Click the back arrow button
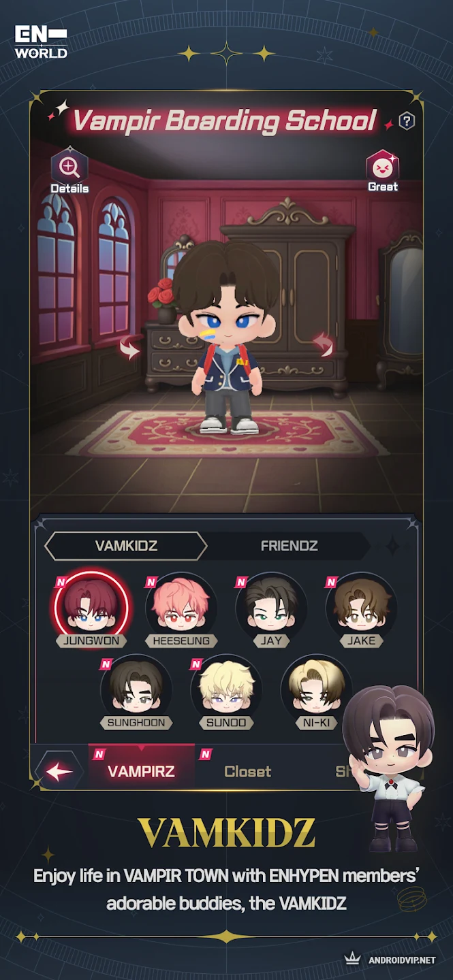Screen dimensions: 453x980 click(x=59, y=771)
